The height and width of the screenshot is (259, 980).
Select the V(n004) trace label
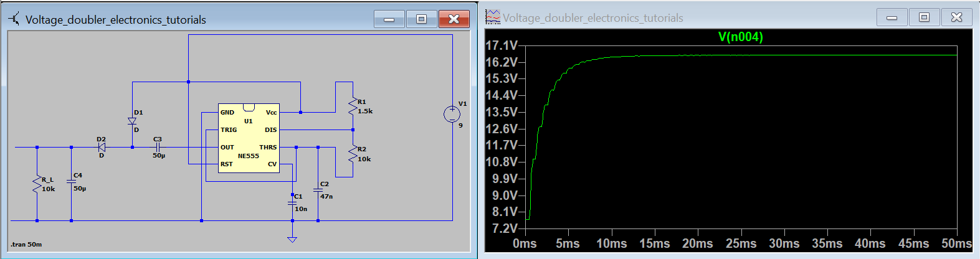[740, 37]
